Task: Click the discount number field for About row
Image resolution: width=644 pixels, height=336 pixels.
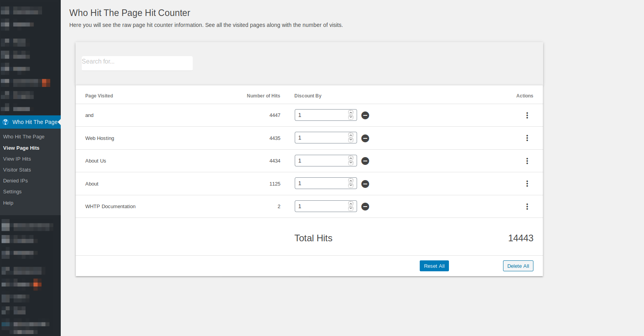Action: pyautogui.click(x=322, y=183)
